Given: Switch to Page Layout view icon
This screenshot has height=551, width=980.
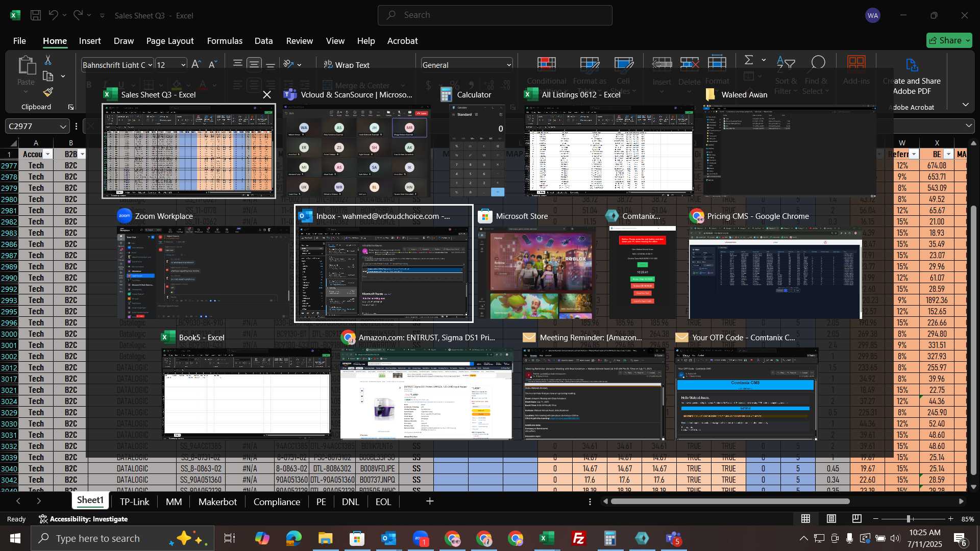Looking at the screenshot, I should point(831,519).
